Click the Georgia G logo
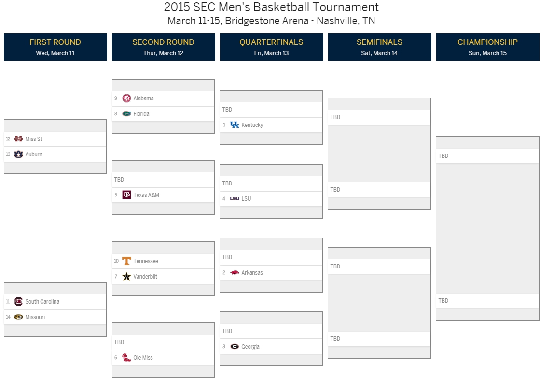Viewport: 540px width, 392px height. coord(235,347)
